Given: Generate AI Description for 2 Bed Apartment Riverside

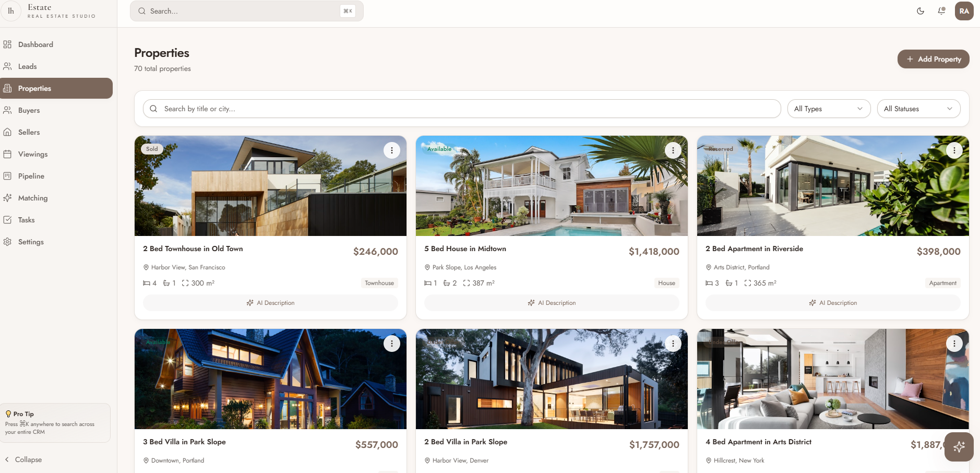Looking at the screenshot, I should [x=833, y=303].
